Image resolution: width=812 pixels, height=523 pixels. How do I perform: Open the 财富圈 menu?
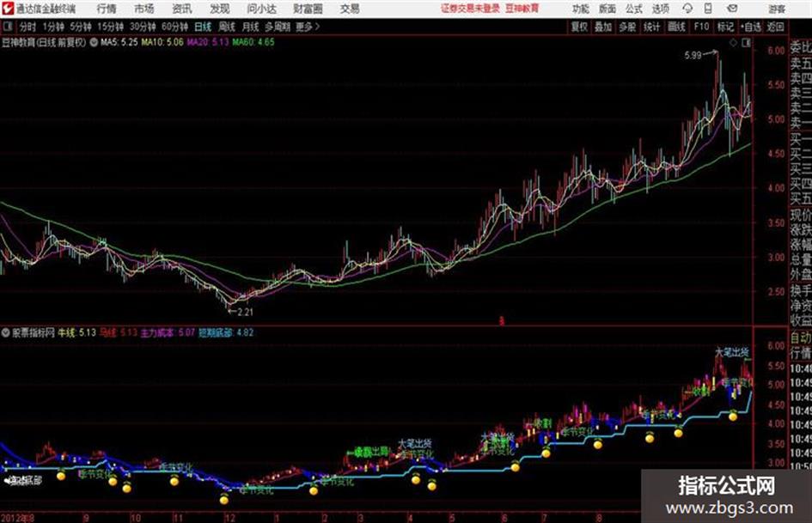308,9
